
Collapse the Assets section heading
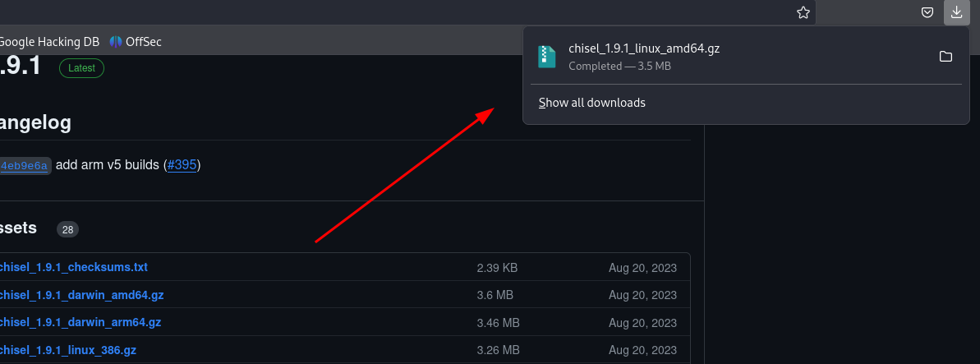click(x=18, y=228)
